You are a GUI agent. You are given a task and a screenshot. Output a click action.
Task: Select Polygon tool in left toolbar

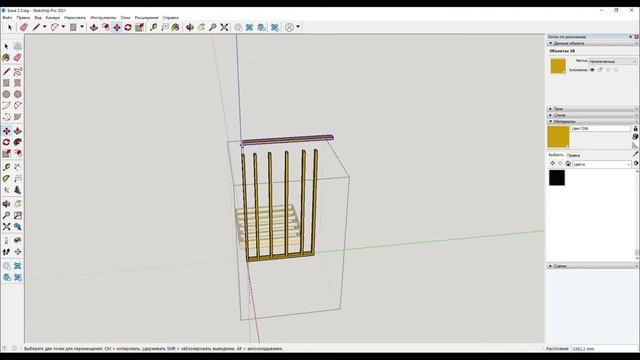tap(18, 94)
